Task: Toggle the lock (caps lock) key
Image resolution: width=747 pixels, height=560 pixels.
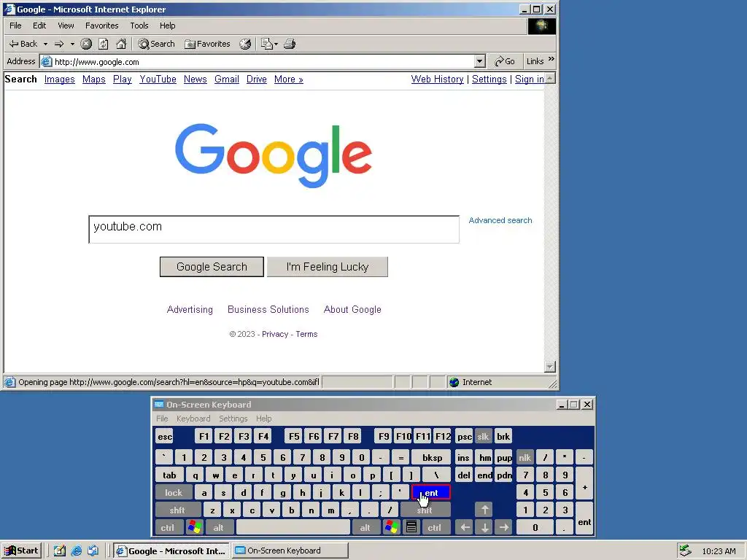Action: (x=174, y=493)
